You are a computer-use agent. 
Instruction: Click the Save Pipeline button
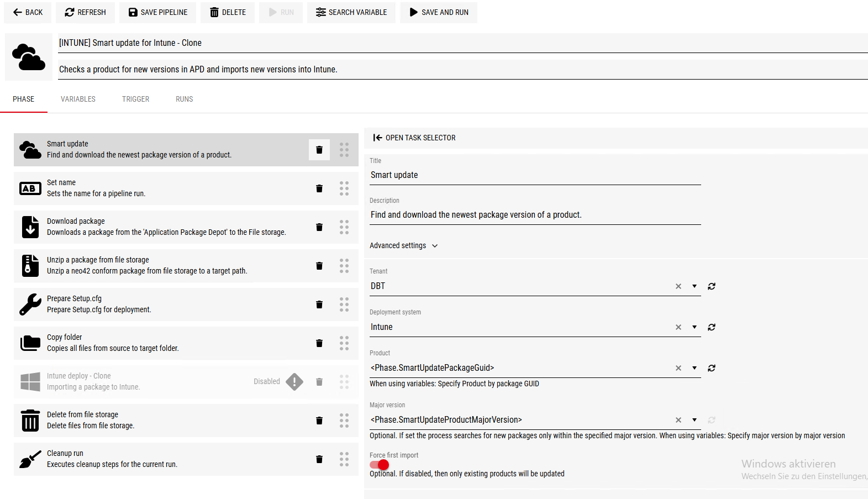coord(158,12)
